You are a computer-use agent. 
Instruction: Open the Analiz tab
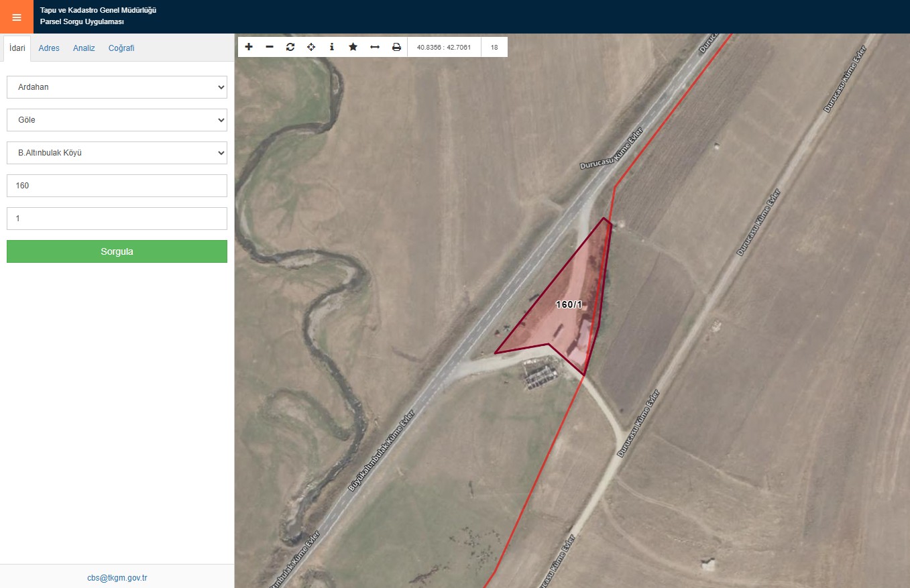click(84, 48)
